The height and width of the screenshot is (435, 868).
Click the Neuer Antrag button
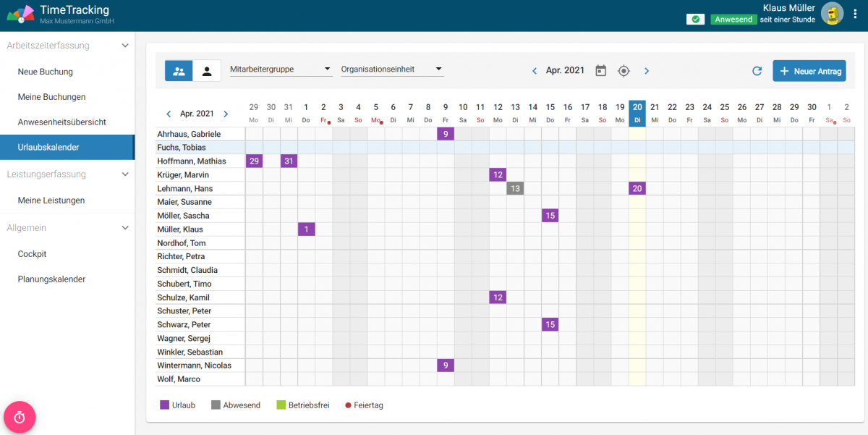[x=809, y=70]
